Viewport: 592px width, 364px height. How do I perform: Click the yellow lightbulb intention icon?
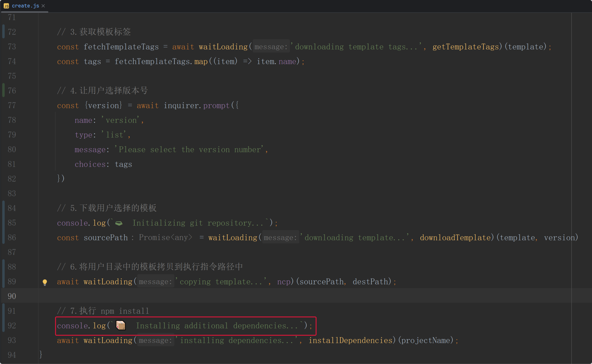pyautogui.click(x=45, y=282)
